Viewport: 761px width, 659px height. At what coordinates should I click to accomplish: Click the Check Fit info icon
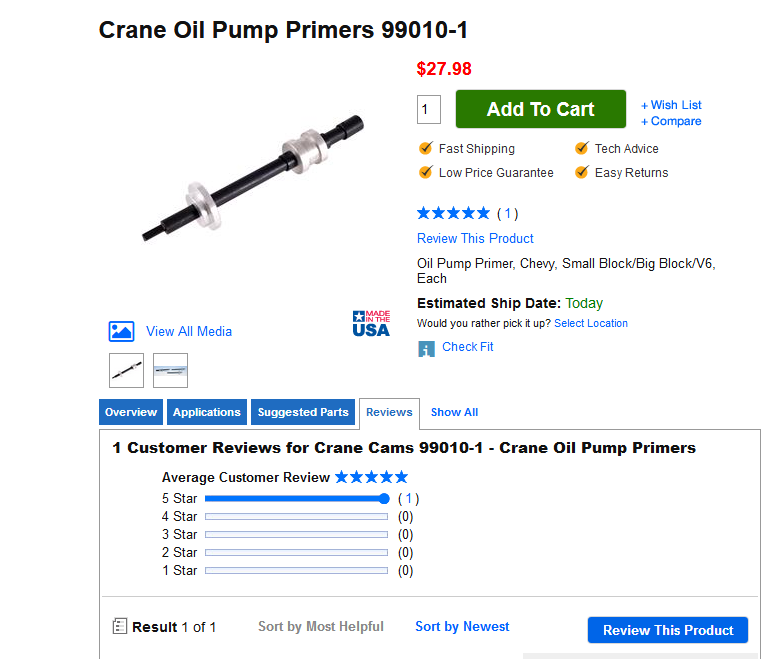click(x=426, y=349)
